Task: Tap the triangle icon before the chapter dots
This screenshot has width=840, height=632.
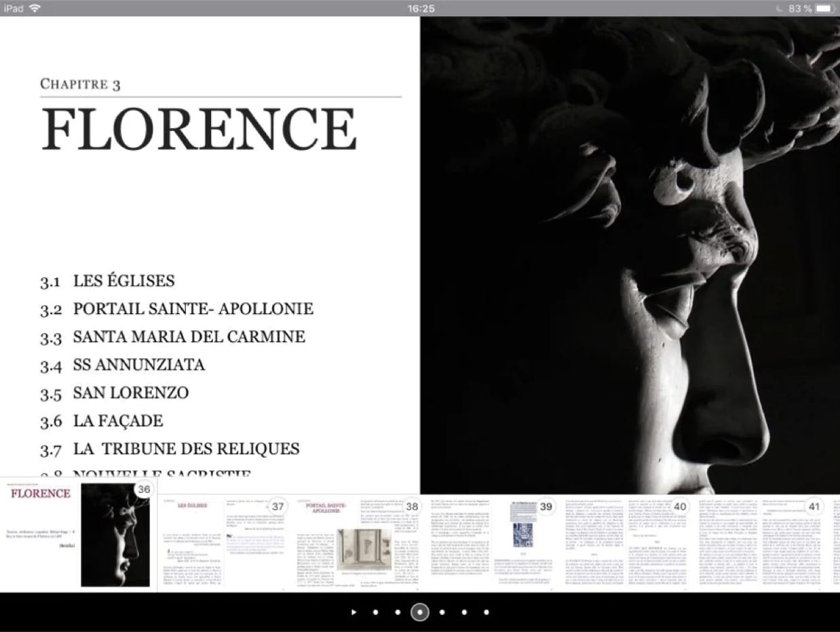Action: (354, 612)
